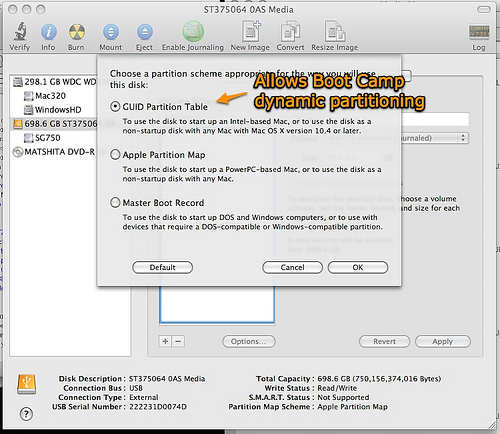Click the Convert image icon
The height and width of the screenshot is (434, 500).
point(290,32)
